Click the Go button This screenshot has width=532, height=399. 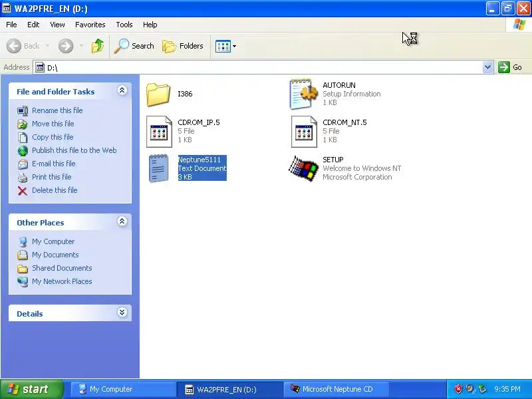(x=510, y=67)
